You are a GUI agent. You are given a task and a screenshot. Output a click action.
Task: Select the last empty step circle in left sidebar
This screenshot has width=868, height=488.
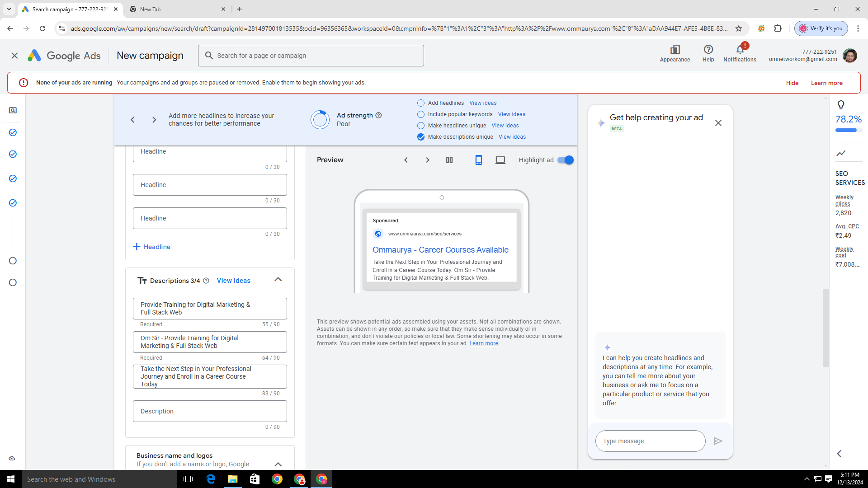click(13, 282)
